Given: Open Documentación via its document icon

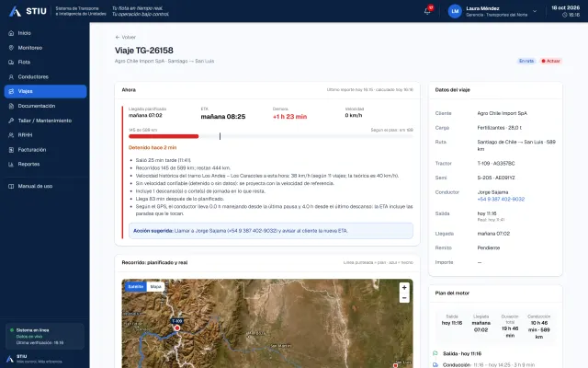Looking at the screenshot, I should tap(11, 106).
